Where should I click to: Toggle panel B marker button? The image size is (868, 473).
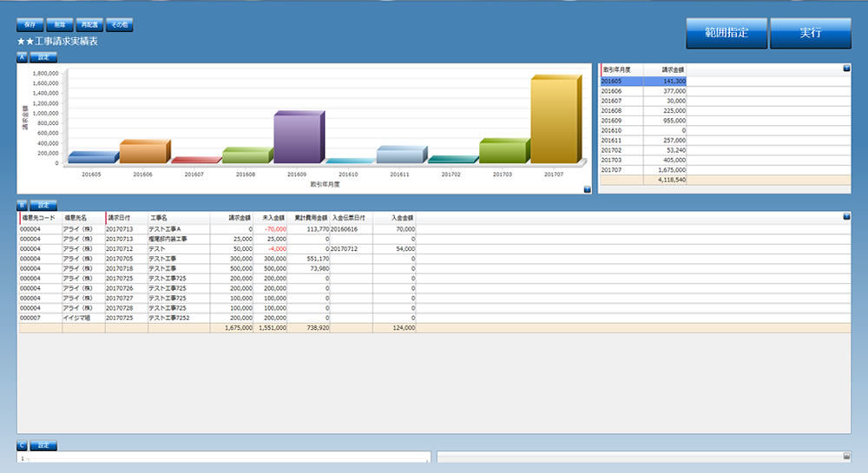tap(22, 206)
